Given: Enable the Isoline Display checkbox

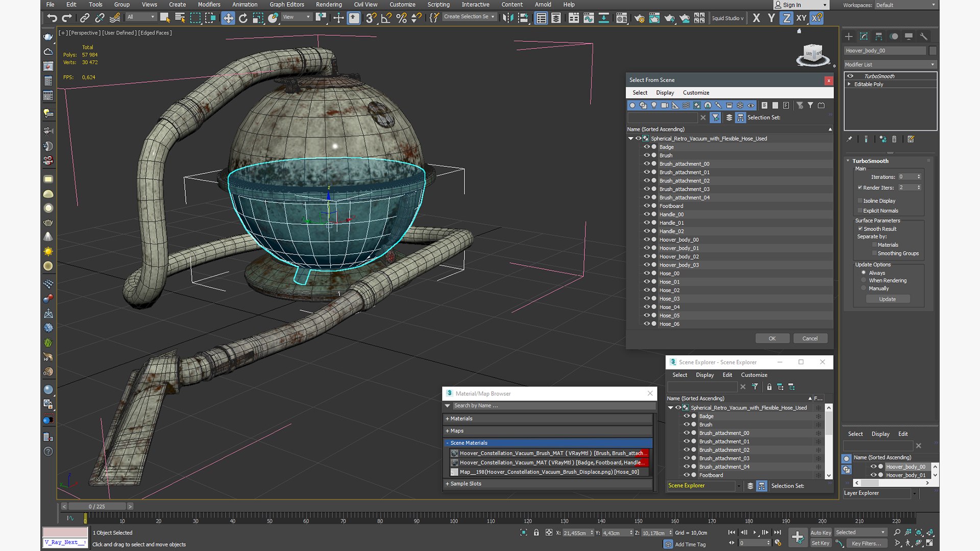Looking at the screenshot, I should click(860, 201).
